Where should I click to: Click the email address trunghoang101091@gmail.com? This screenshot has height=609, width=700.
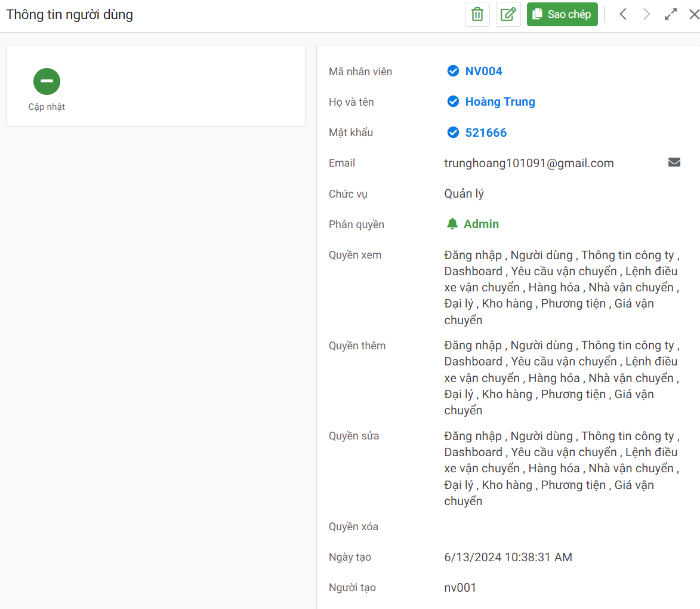tap(529, 163)
